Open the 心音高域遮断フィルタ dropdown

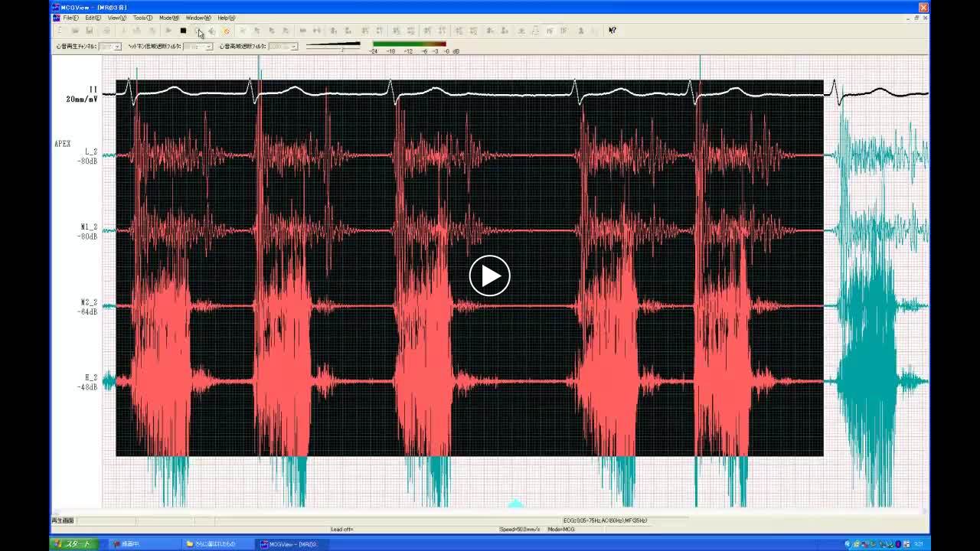coord(293,47)
